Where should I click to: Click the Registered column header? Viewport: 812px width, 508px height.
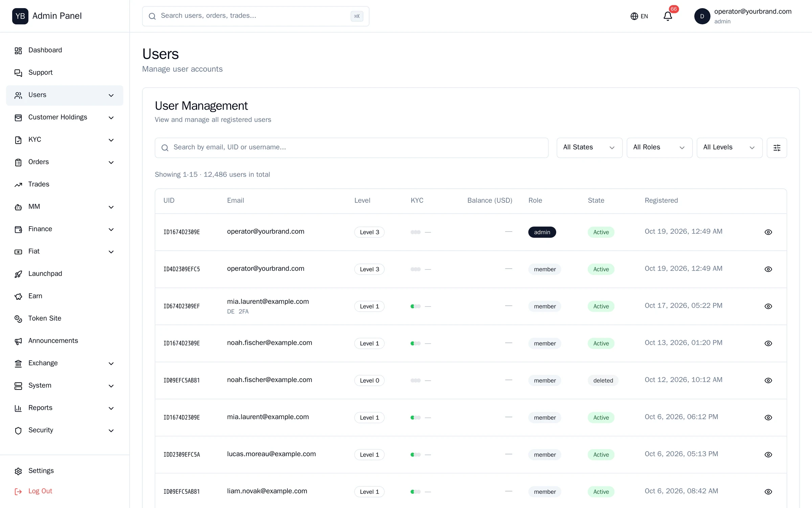(x=661, y=200)
